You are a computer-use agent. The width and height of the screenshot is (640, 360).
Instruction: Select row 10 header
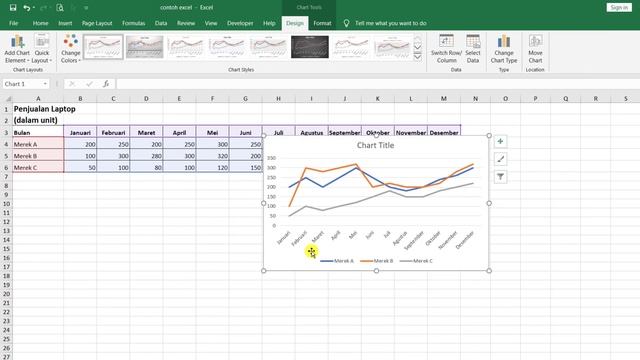point(6,204)
